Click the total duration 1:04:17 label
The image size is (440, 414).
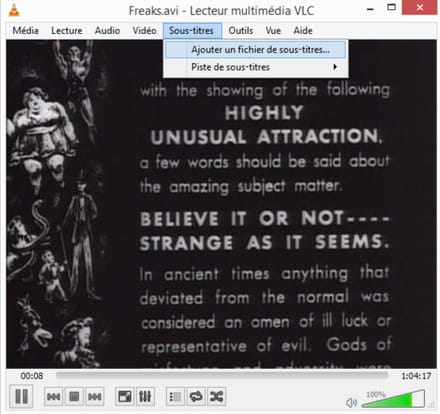pyautogui.click(x=416, y=376)
